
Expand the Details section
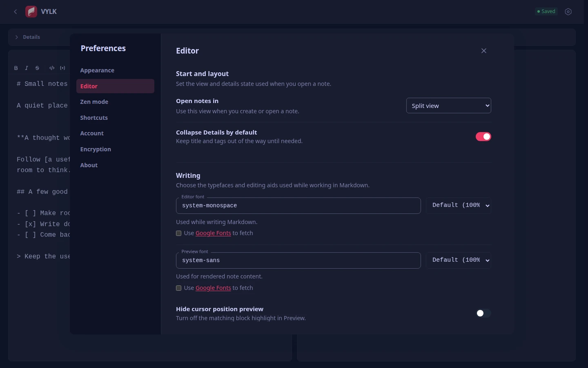[27, 37]
